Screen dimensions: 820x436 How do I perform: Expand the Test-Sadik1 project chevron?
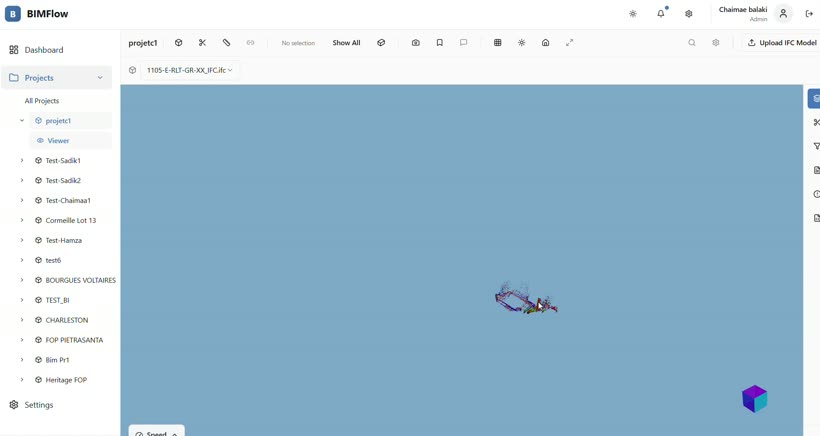click(x=22, y=160)
